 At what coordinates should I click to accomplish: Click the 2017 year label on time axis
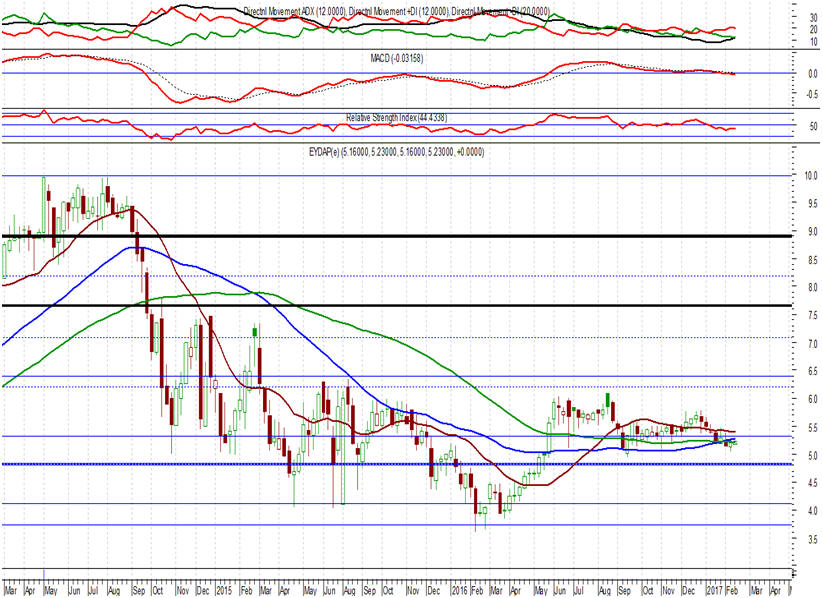(x=715, y=591)
